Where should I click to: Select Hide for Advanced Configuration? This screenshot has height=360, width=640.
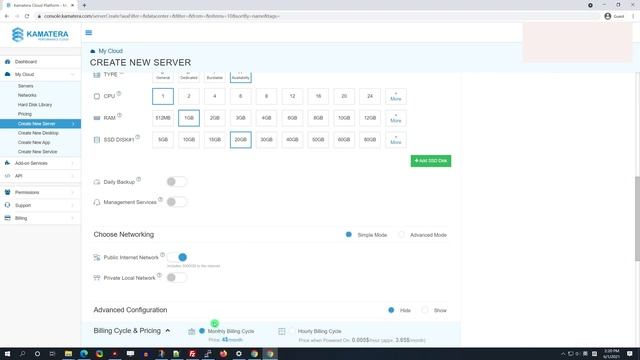[391, 310]
